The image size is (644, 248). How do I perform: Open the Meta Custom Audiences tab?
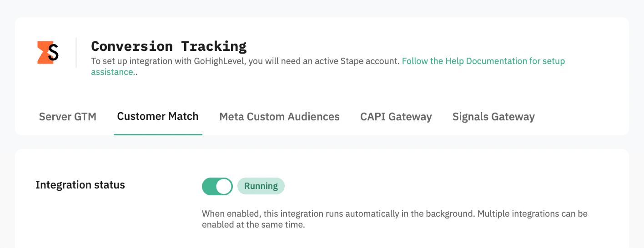pyautogui.click(x=279, y=117)
